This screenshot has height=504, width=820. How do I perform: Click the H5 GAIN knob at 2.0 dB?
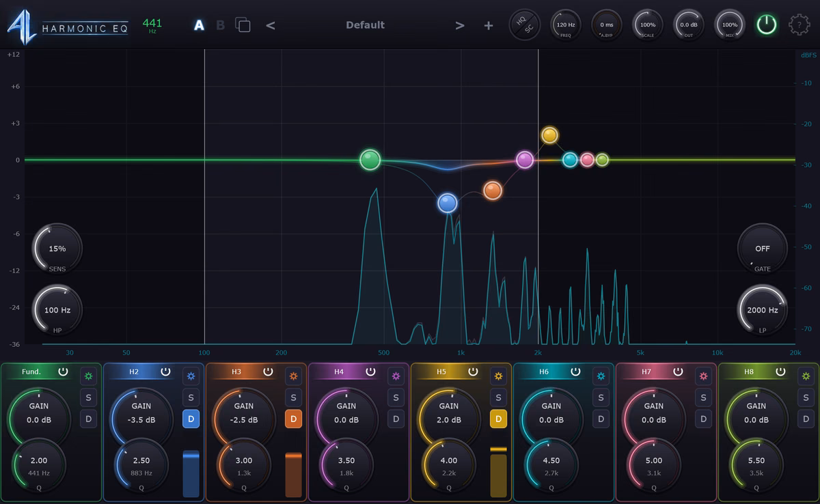449,417
